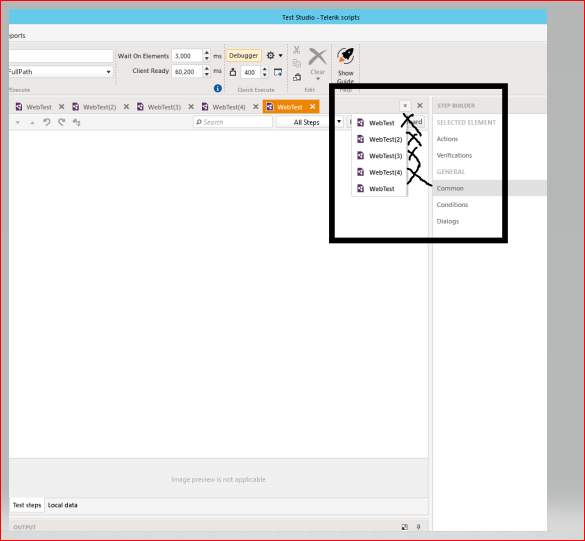Viewport: 585px width, 541px height.
Task: Click the Cut scissors icon in Edit group
Action: pos(297,50)
